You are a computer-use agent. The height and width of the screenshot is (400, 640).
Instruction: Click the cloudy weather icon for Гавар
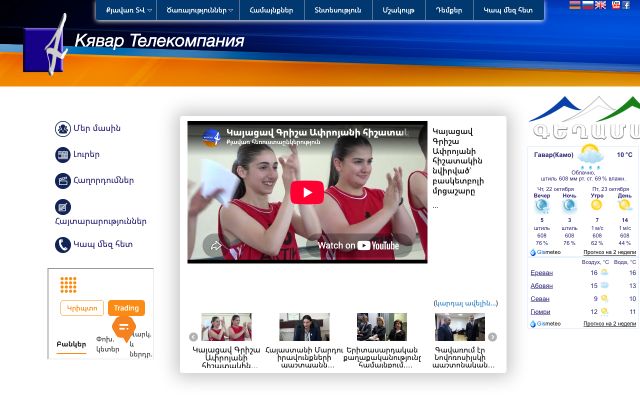(x=590, y=156)
